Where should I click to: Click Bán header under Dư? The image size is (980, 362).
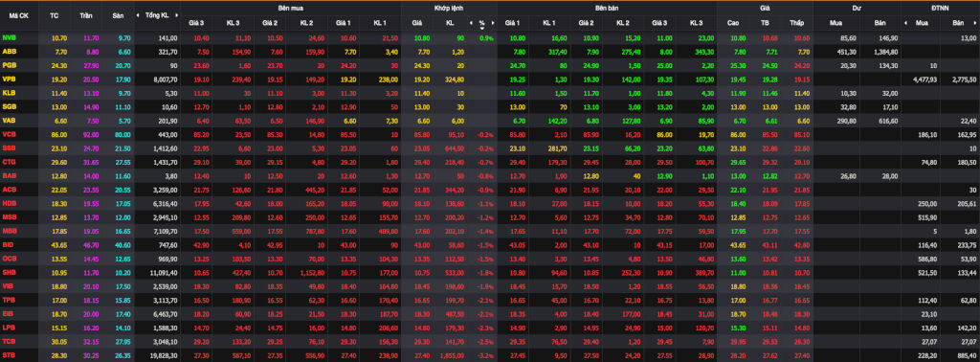click(880, 23)
